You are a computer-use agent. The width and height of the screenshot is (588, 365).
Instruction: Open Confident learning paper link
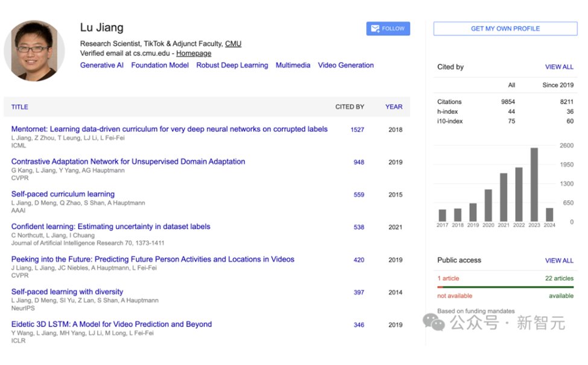[x=110, y=226]
